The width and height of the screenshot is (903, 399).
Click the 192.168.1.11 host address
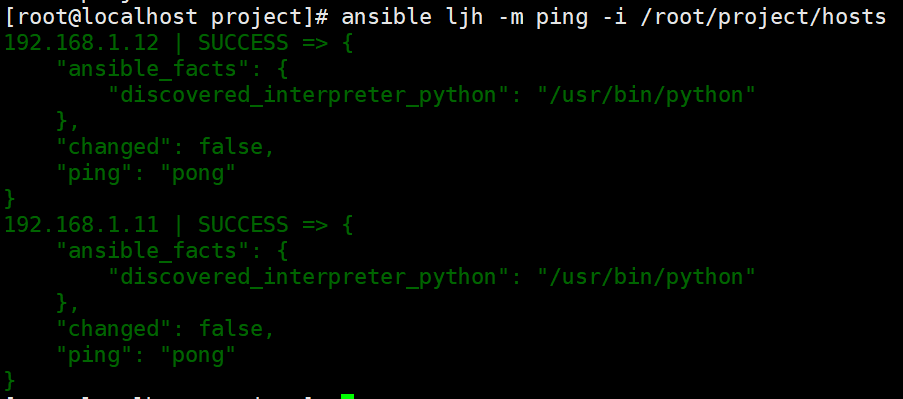81,225
